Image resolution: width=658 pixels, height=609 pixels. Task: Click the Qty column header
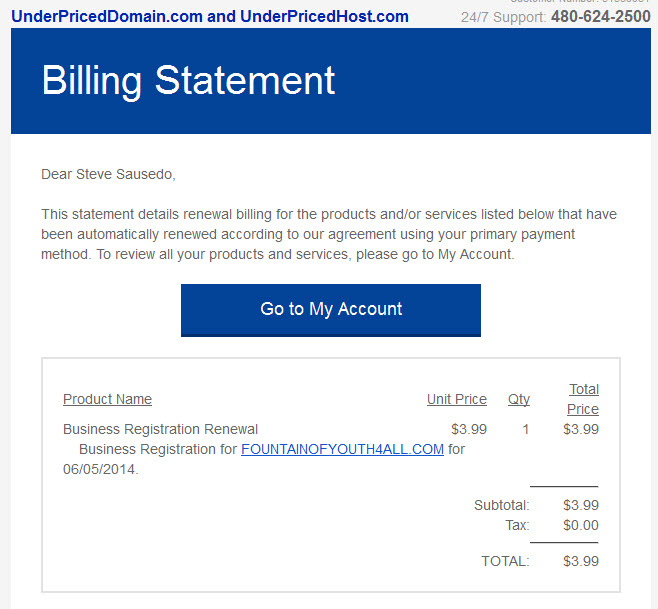tap(519, 399)
